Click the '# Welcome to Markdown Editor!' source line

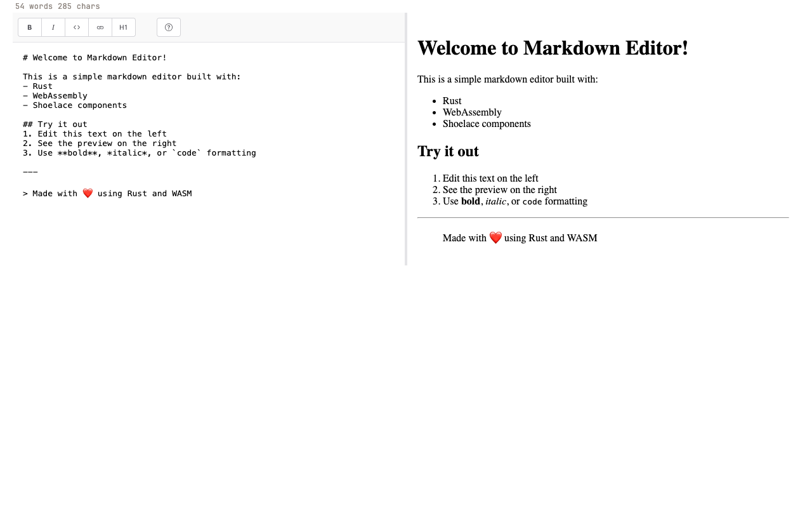click(x=95, y=58)
